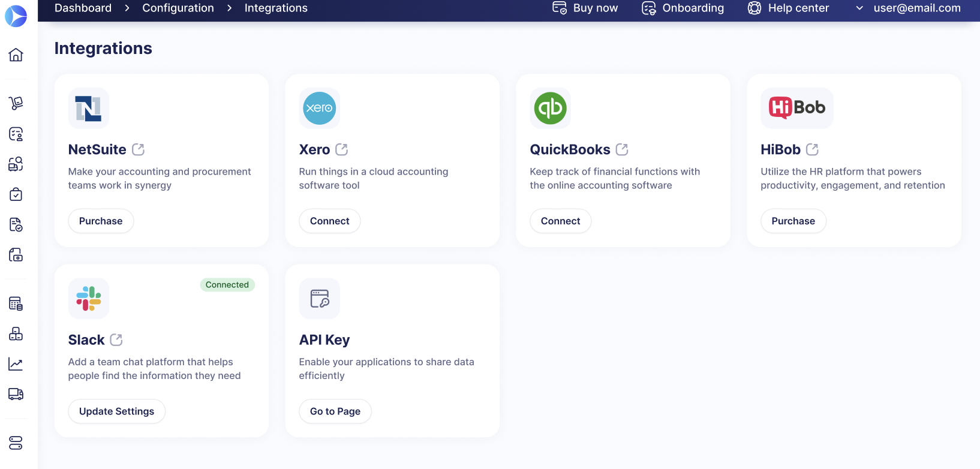This screenshot has height=469, width=980.
Task: Click the Slack card title
Action: tap(86, 340)
